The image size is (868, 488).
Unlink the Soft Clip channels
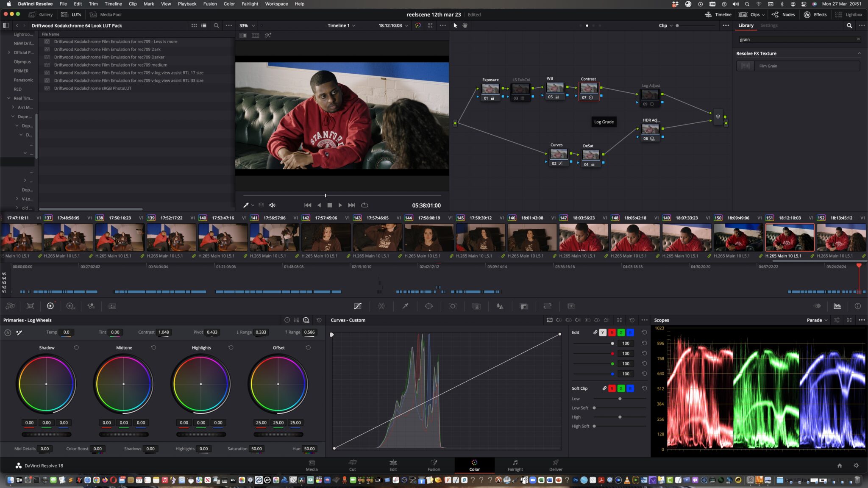(605, 388)
